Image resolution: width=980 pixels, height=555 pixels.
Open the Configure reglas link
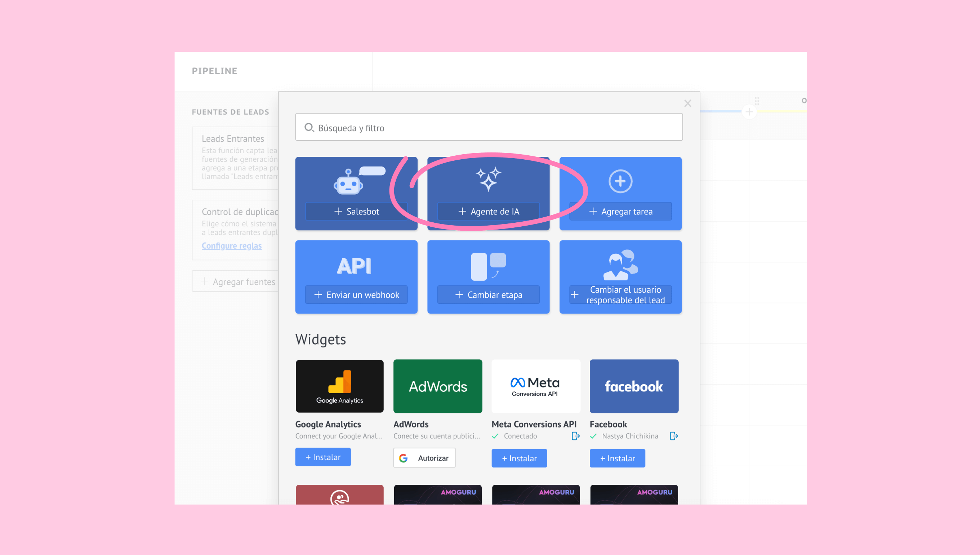point(231,245)
